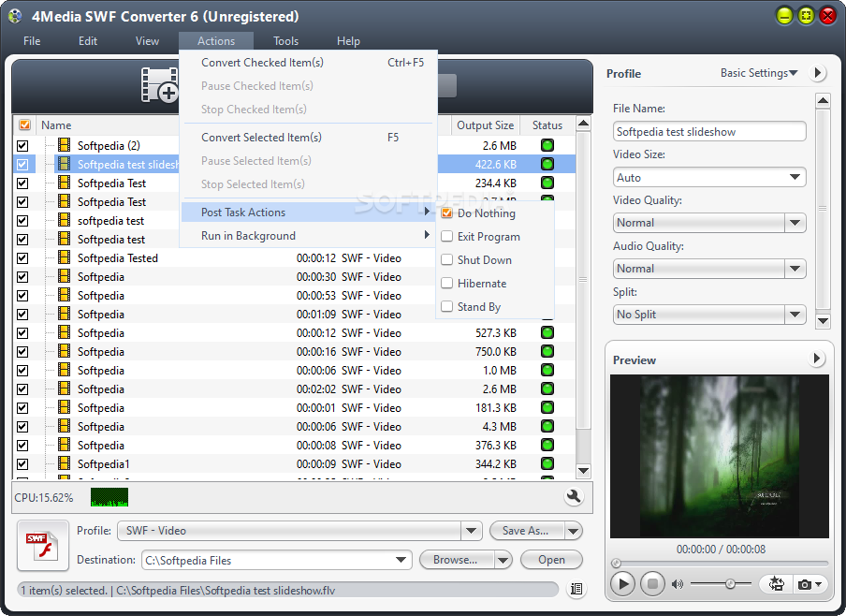This screenshot has width=846, height=616.
Task: Toggle the Do Nothing option
Action: click(446, 213)
